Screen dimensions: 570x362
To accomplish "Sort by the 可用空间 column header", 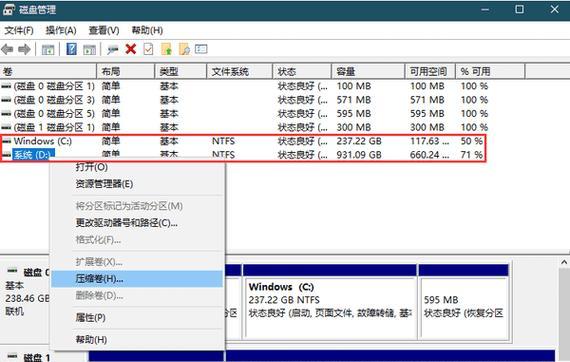I will (430, 72).
